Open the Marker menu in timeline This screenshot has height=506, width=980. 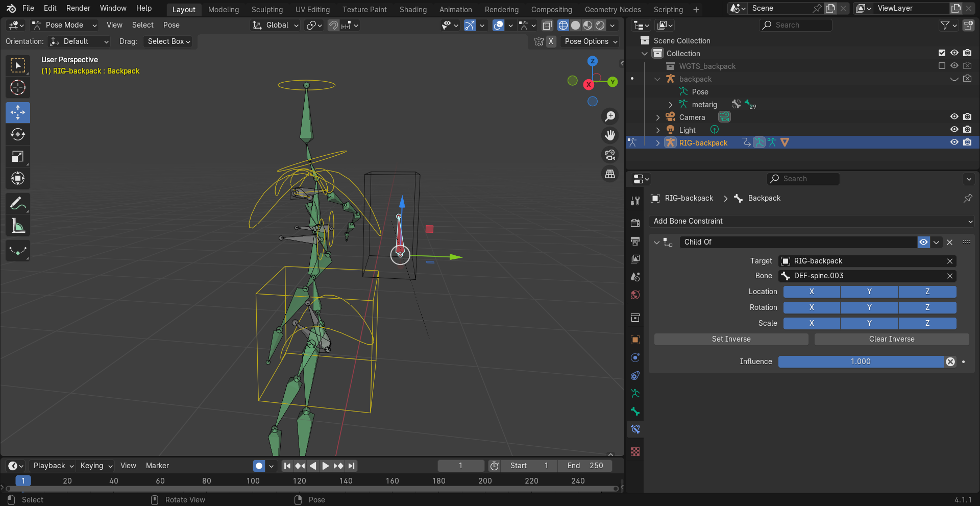click(157, 466)
